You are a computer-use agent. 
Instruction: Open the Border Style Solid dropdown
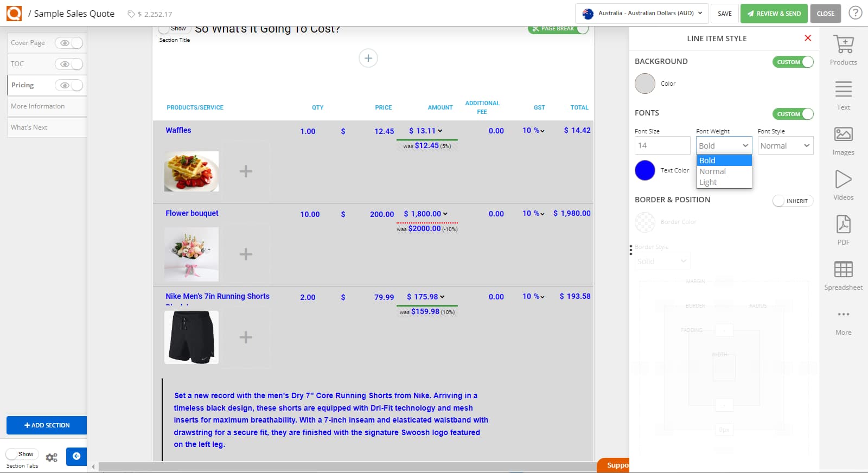(662, 261)
